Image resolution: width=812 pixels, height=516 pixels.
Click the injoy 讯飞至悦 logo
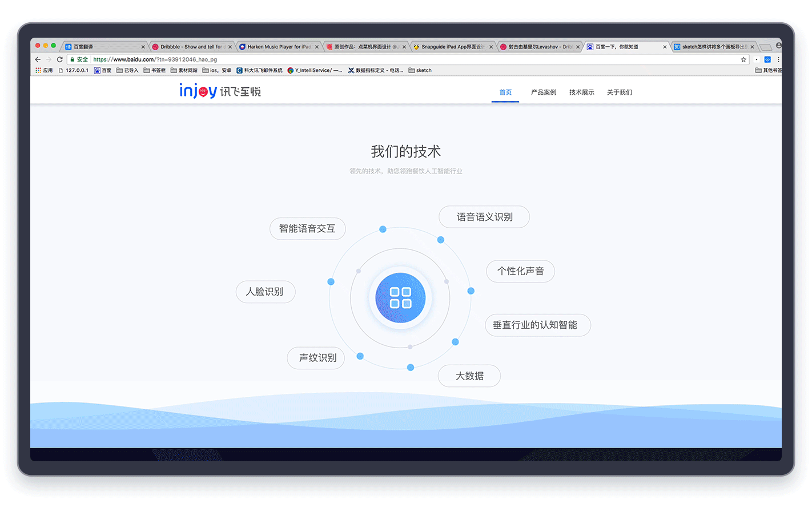[x=220, y=91]
